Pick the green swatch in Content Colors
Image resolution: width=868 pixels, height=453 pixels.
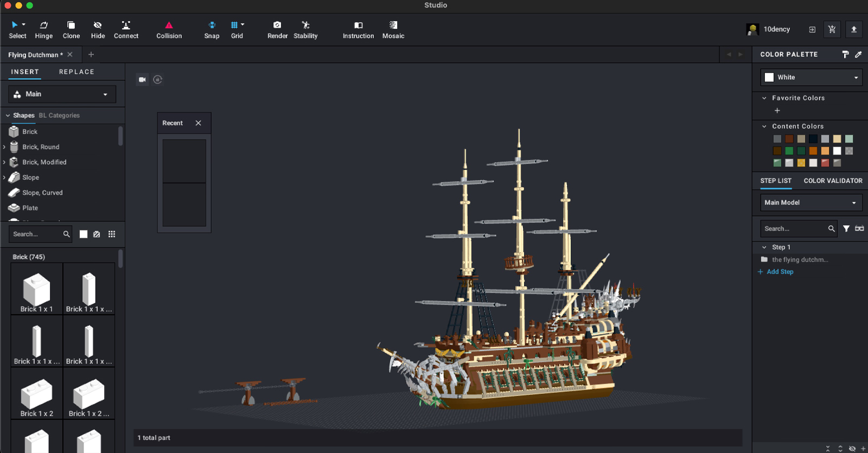[789, 151]
